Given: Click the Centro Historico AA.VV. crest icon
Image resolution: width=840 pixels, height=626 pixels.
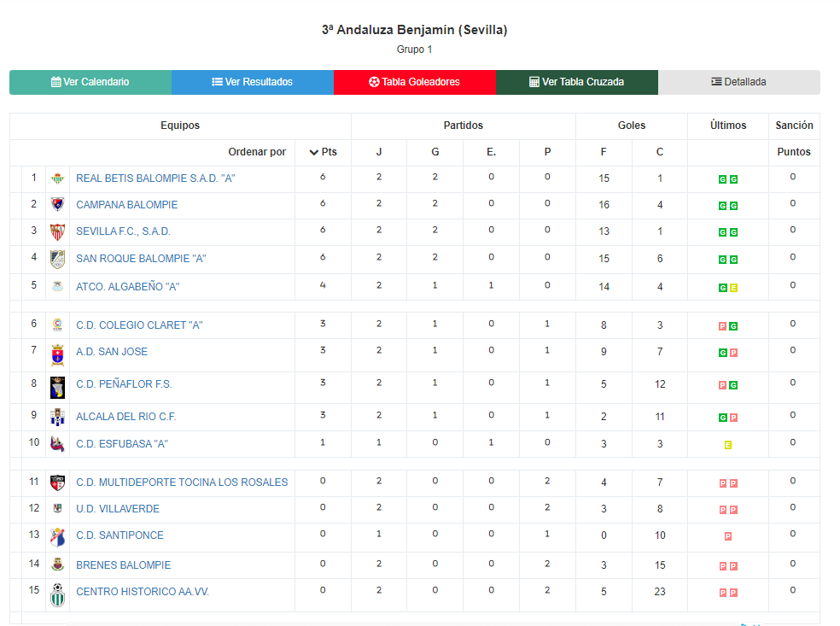Looking at the screenshot, I should pos(57,595).
